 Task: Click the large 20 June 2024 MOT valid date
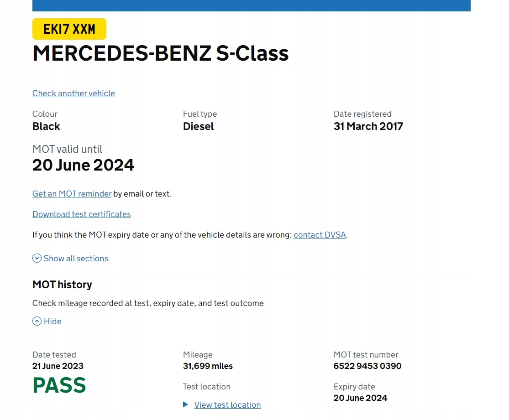click(x=83, y=165)
